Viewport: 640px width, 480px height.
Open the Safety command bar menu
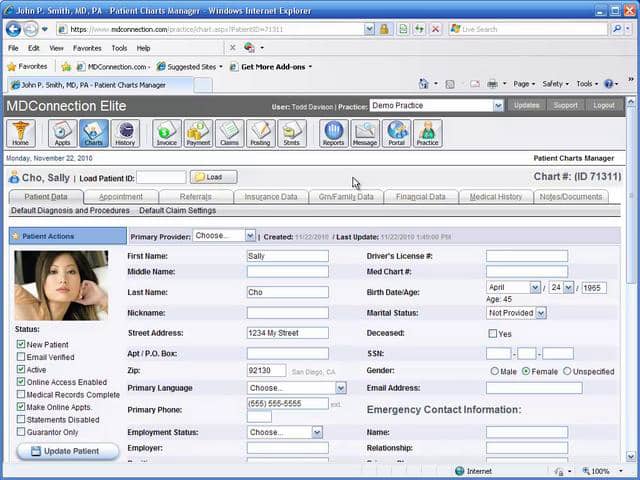tap(555, 84)
